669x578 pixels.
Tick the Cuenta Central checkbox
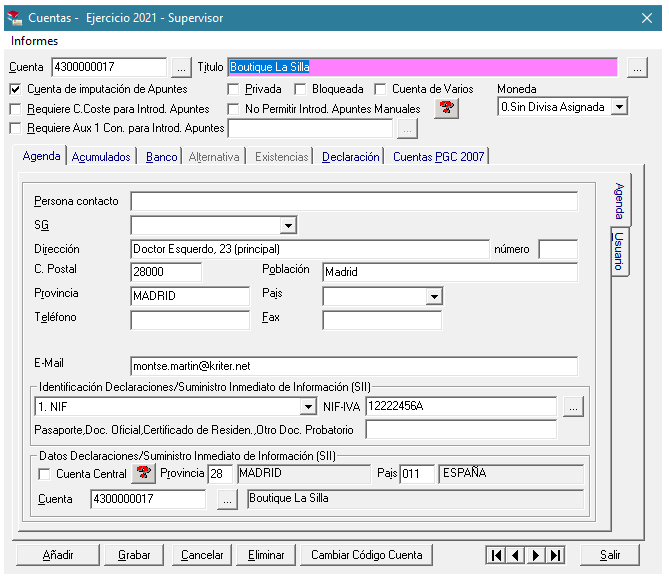click(x=45, y=474)
